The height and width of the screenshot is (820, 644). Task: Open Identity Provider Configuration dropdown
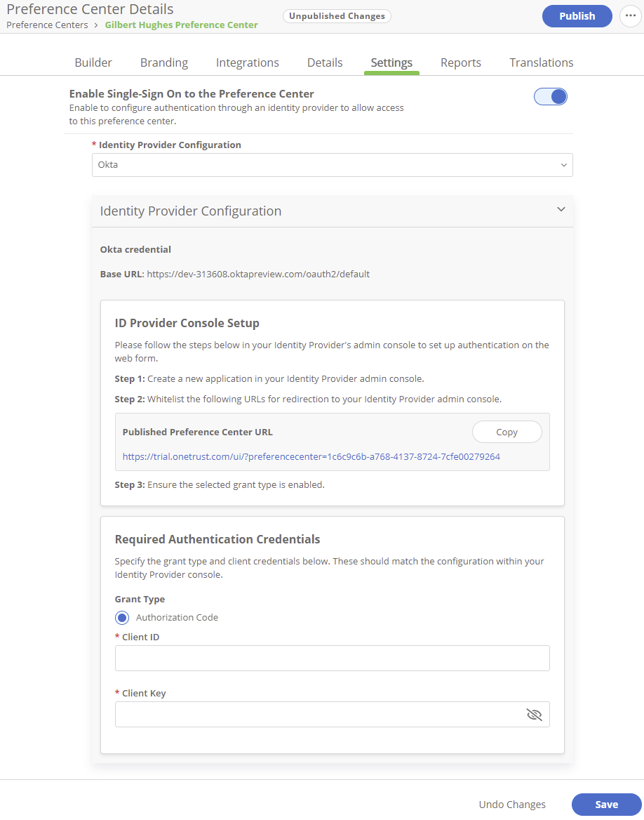point(332,165)
